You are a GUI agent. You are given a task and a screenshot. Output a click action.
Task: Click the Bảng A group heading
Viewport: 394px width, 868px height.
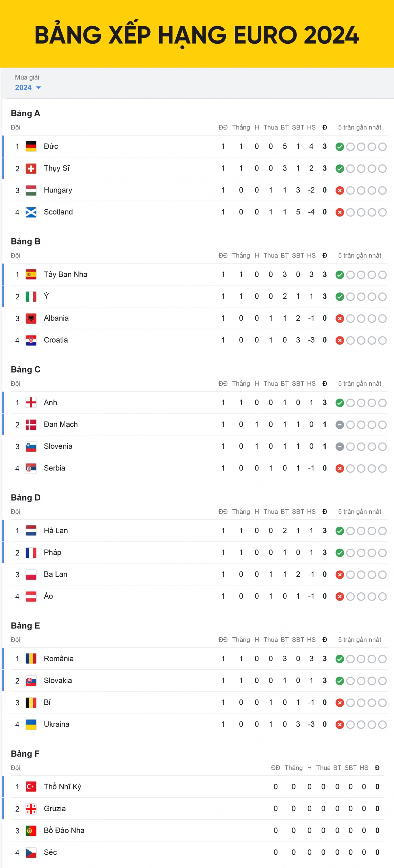tap(26, 114)
